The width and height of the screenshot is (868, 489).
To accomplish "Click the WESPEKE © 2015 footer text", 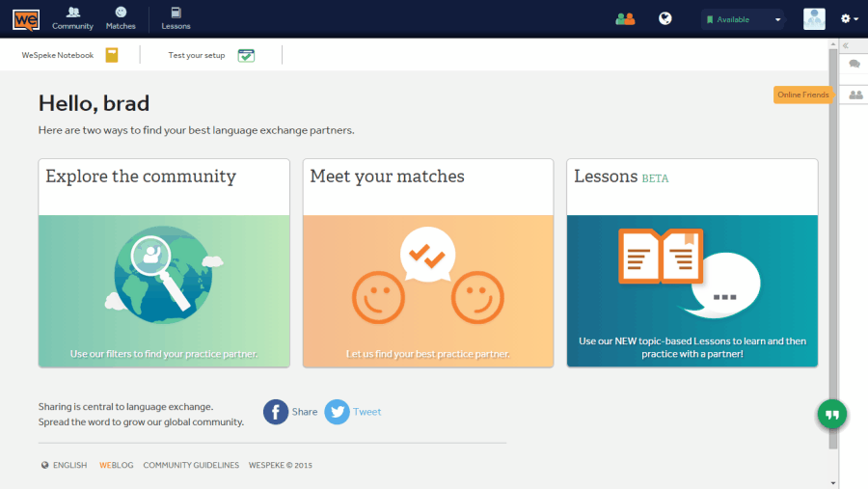I will pos(280,465).
